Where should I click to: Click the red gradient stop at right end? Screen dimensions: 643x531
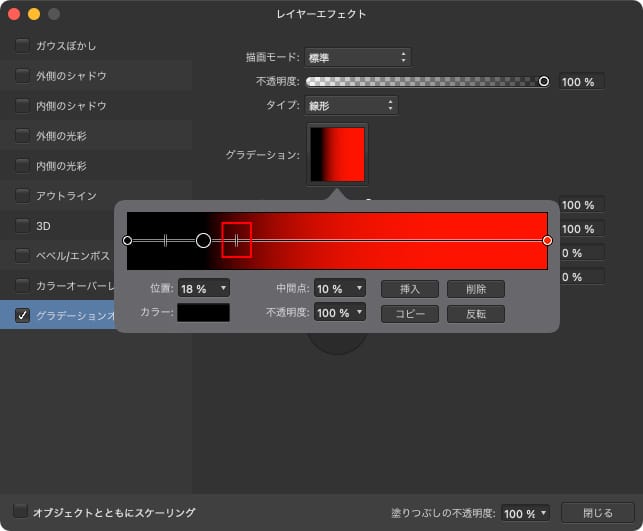[547, 241]
